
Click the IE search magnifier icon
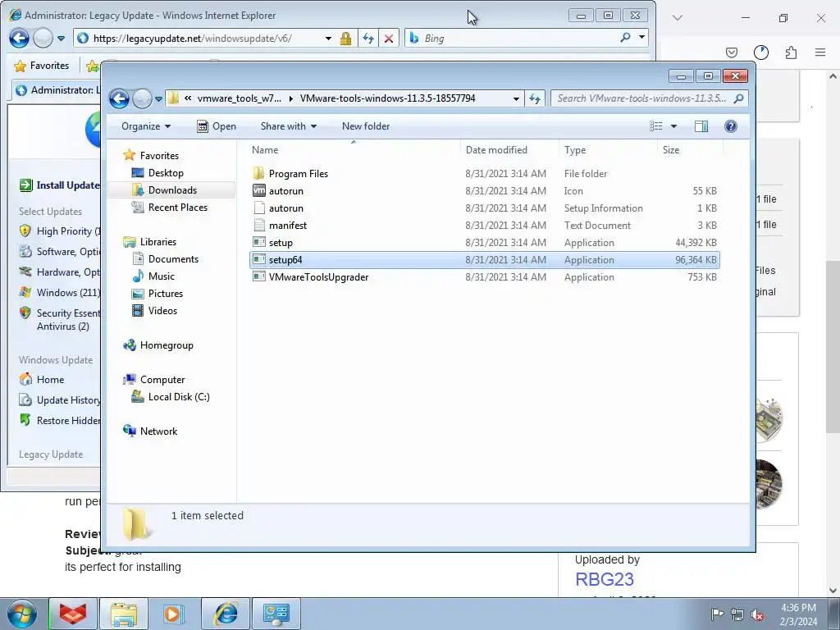(x=625, y=38)
